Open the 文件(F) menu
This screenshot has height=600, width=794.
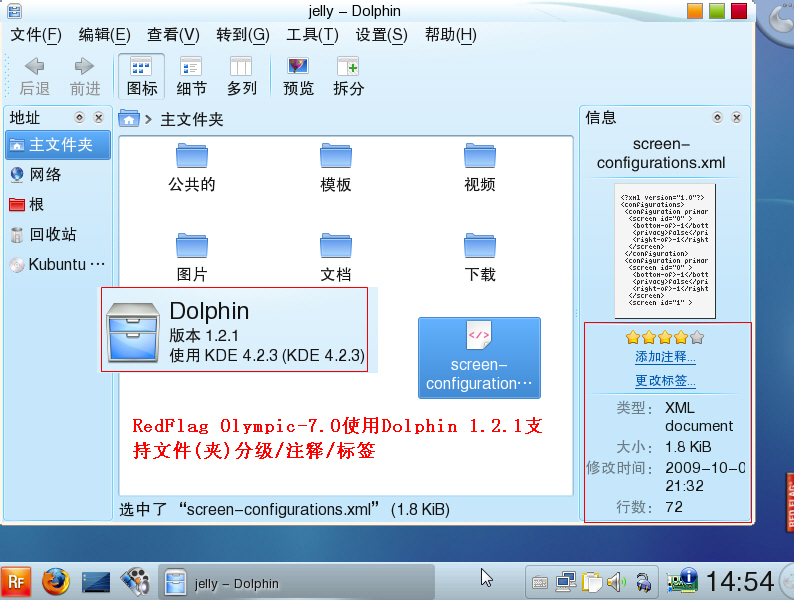coord(36,35)
